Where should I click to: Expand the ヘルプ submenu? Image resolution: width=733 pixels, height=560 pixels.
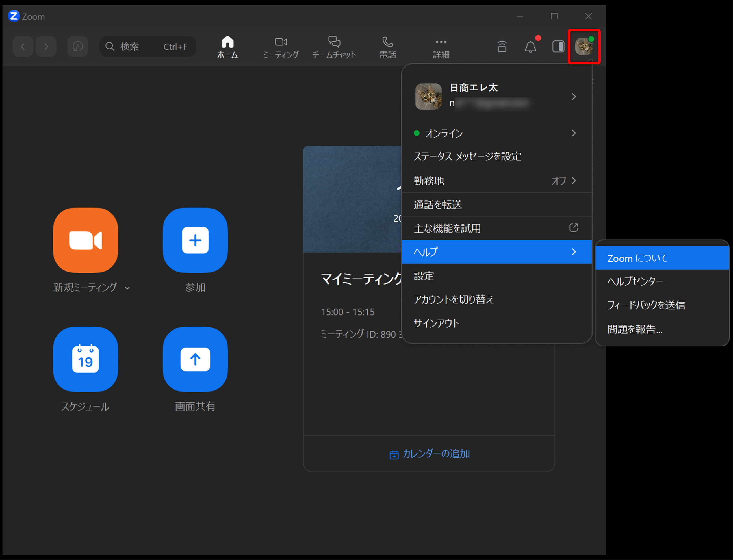coord(497,252)
